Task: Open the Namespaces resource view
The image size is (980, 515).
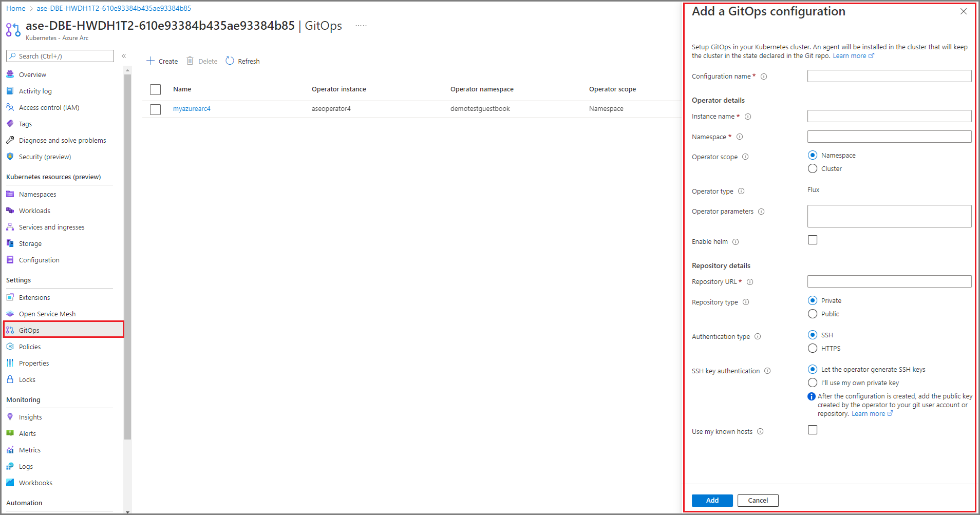Action: pos(37,194)
